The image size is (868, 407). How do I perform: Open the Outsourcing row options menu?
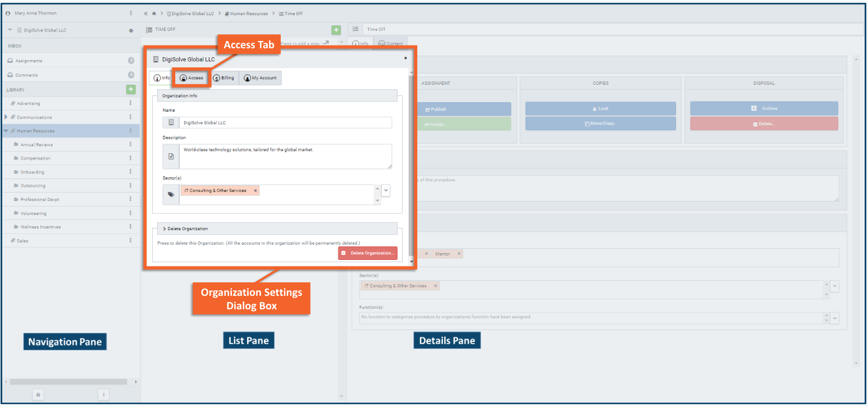130,185
